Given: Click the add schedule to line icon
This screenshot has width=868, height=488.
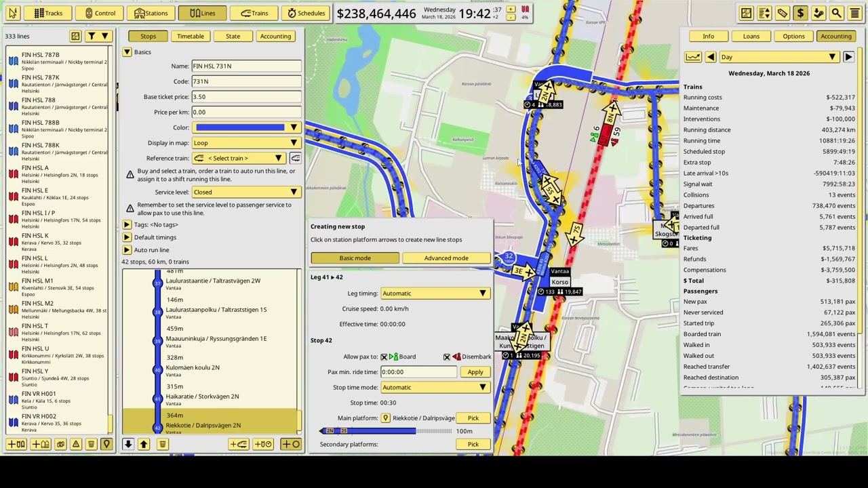Looking at the screenshot, I should (x=264, y=444).
